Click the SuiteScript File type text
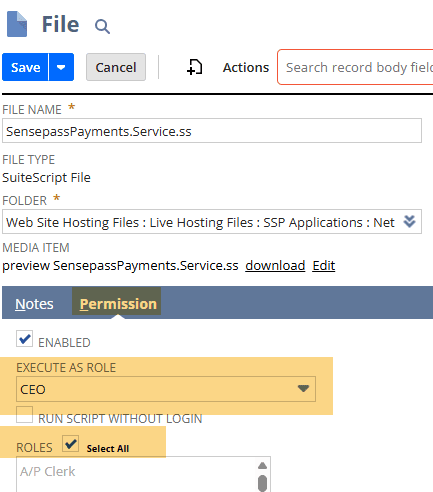433x492 pixels. 46,177
